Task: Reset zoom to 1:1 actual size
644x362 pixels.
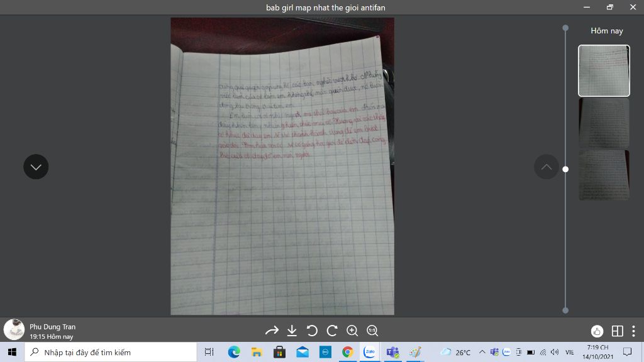Action: tap(372, 331)
